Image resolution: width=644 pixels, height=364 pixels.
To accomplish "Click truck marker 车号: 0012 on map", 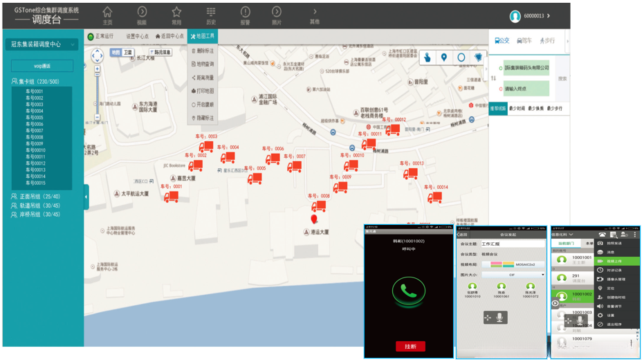I will click(x=393, y=130).
